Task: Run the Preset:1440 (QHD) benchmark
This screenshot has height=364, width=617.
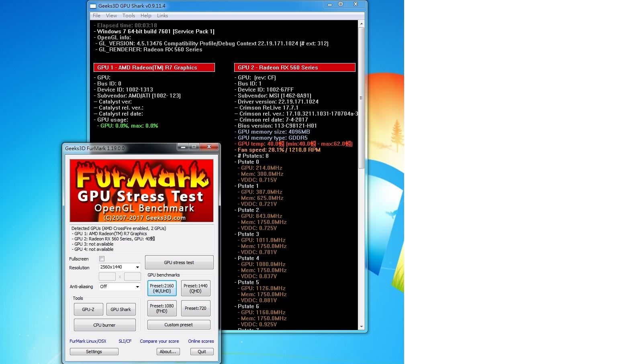Action: tap(196, 289)
